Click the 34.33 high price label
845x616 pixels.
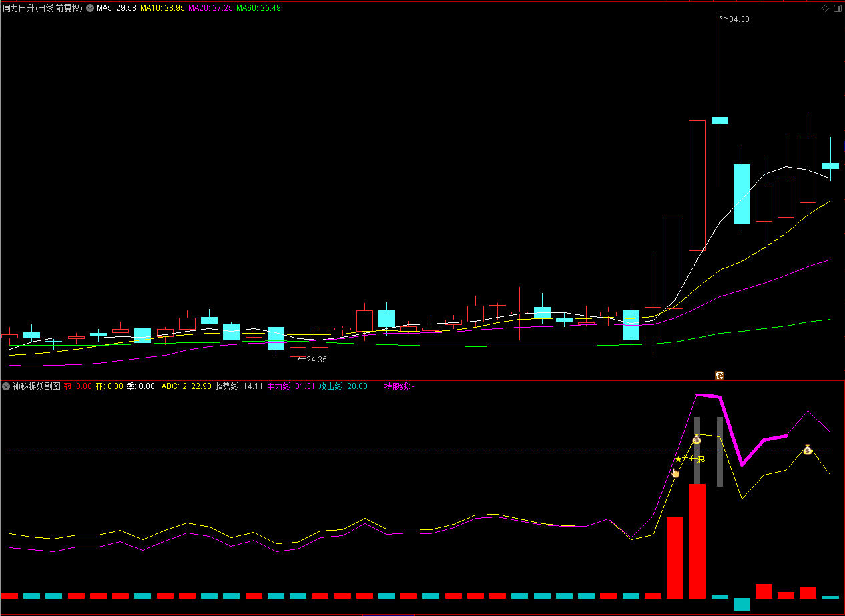(739, 19)
